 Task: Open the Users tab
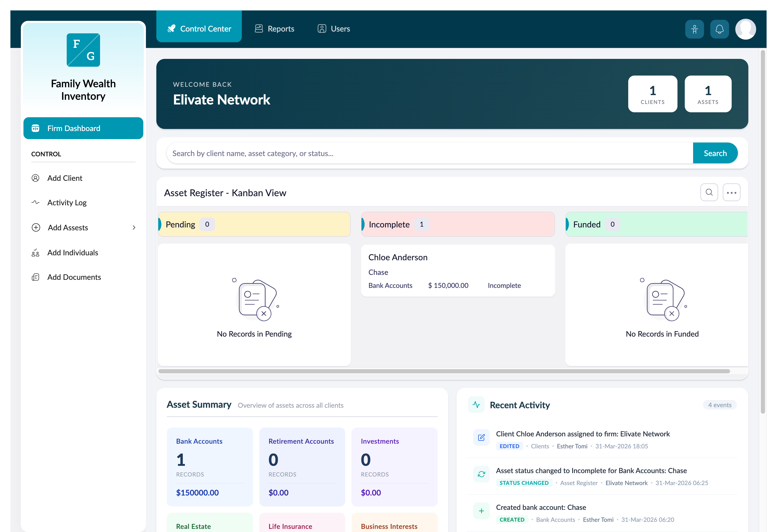333,28
